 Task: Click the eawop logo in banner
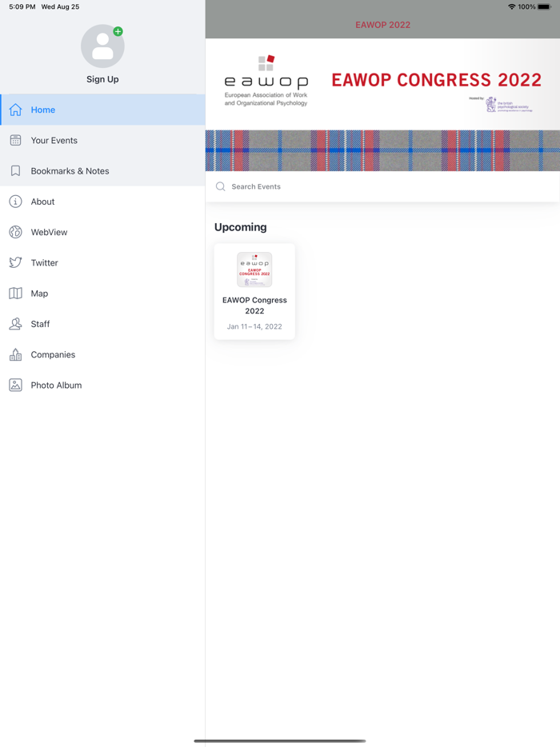coord(266,81)
